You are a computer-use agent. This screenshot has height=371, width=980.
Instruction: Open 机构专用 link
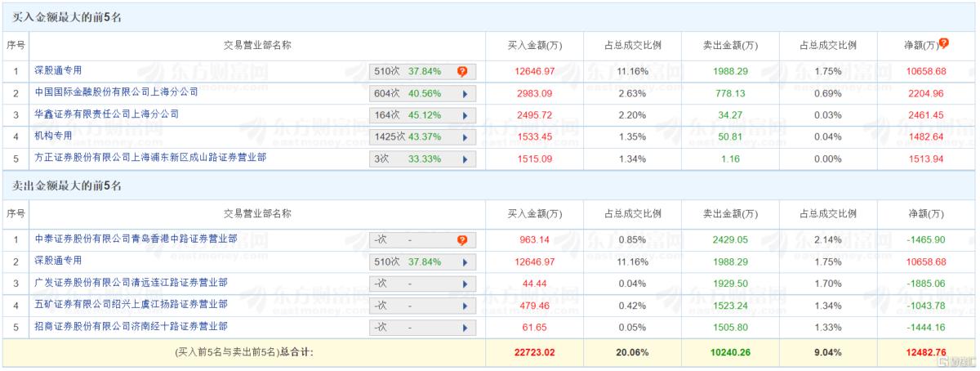coord(53,136)
